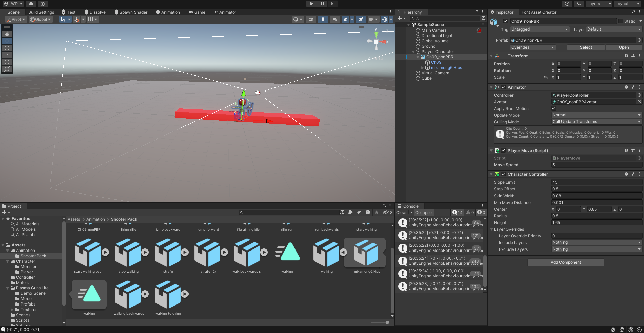Toggle hidden objects visibility in scene
The image size is (644, 333).
[x=361, y=19]
